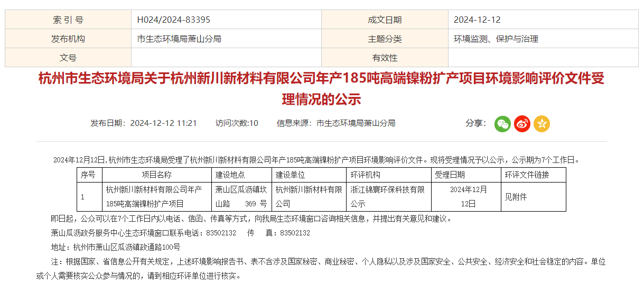Click the 环评机构 table column header
This screenshot has height=282, width=644.
coord(365,175)
